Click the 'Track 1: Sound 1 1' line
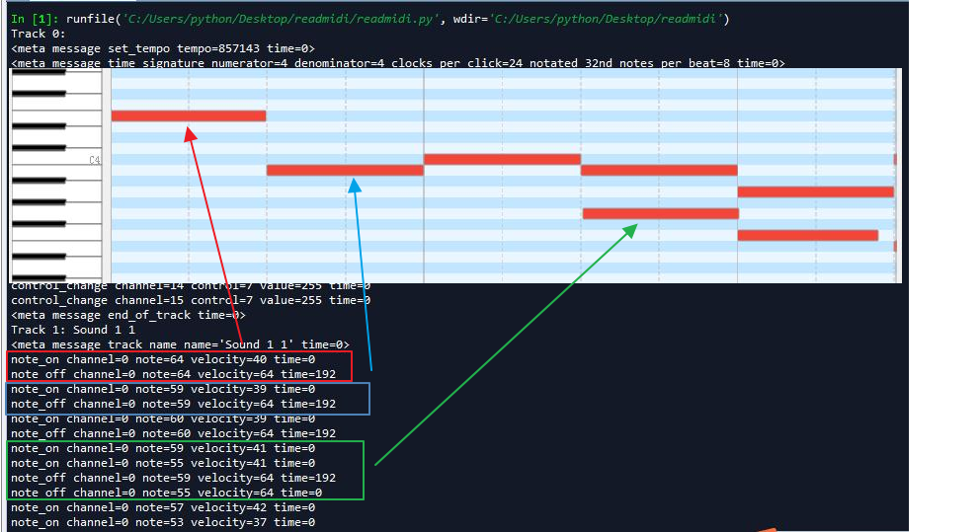The image size is (980, 532). tap(73, 330)
